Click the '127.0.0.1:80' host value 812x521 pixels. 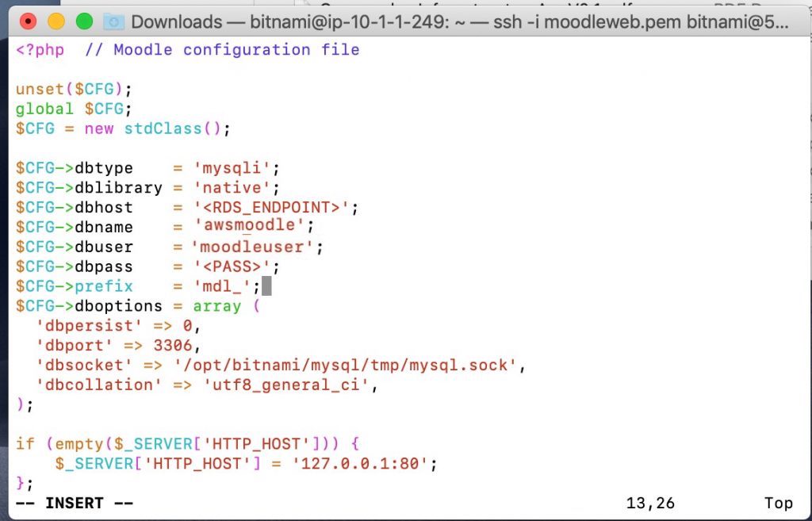360,464
